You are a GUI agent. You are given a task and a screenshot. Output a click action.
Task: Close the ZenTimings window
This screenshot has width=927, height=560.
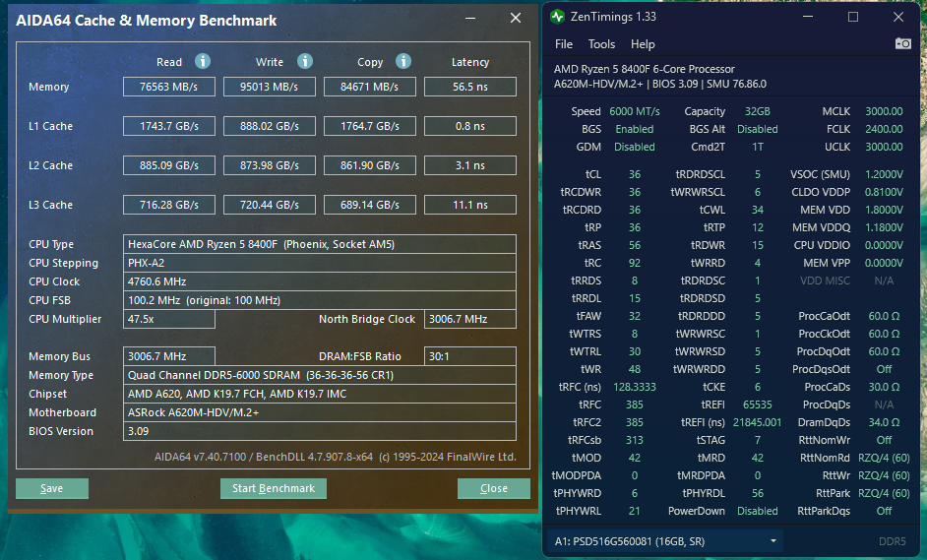[898, 17]
